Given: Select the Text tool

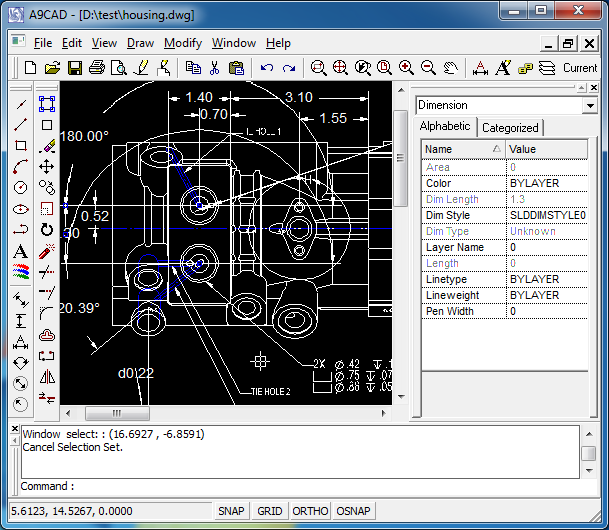Looking at the screenshot, I should (21, 252).
